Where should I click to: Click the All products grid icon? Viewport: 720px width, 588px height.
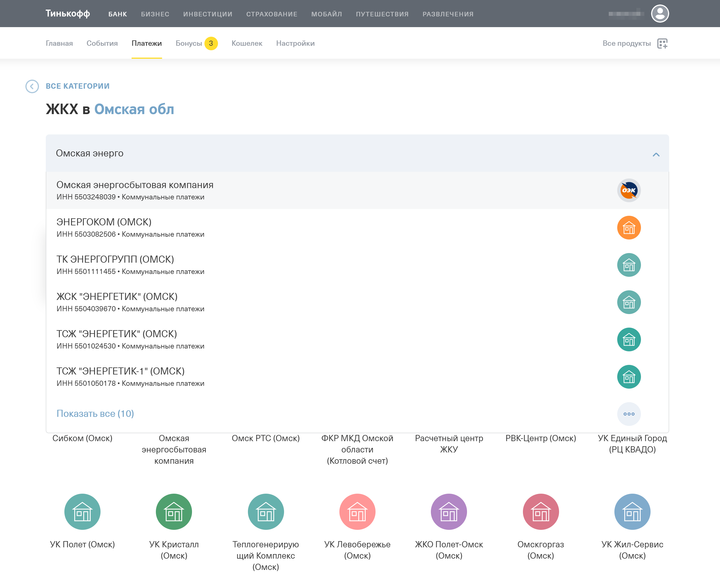coord(662,43)
